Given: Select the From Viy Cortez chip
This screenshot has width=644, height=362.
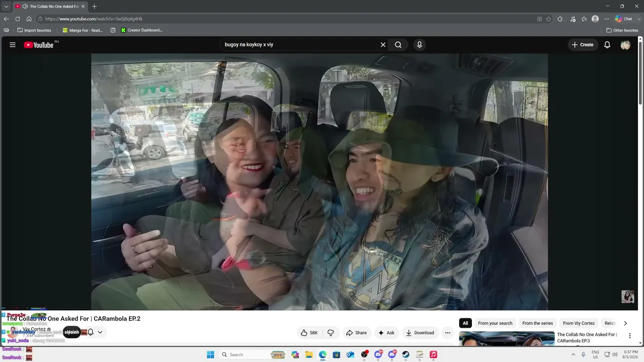Looking at the screenshot, I should (x=579, y=323).
